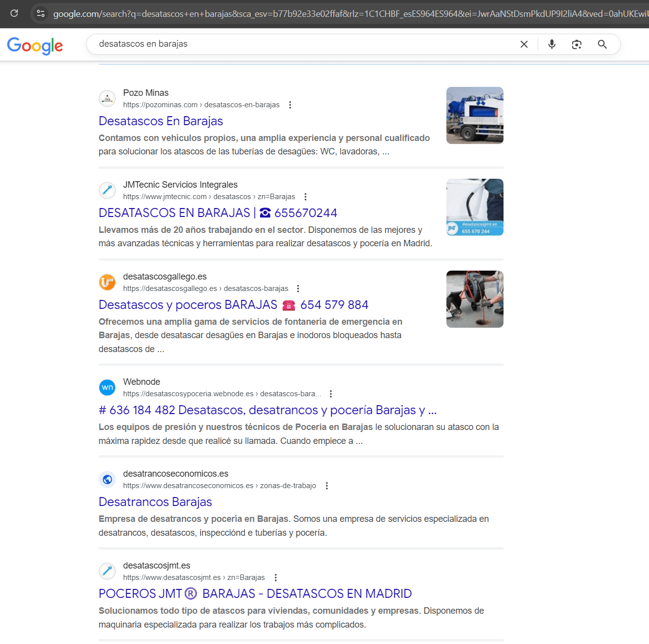Submit search with magnifier icon
Viewport: 649px width, 644px height.
(x=602, y=44)
